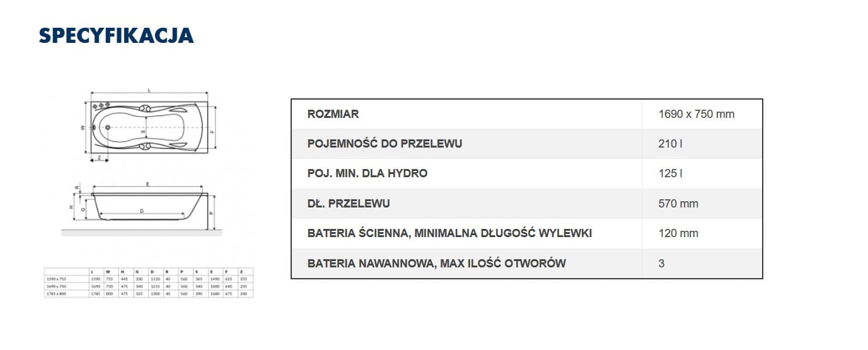Click the 1690 x 750 mm value
The image size is (868, 350).
[696, 114]
